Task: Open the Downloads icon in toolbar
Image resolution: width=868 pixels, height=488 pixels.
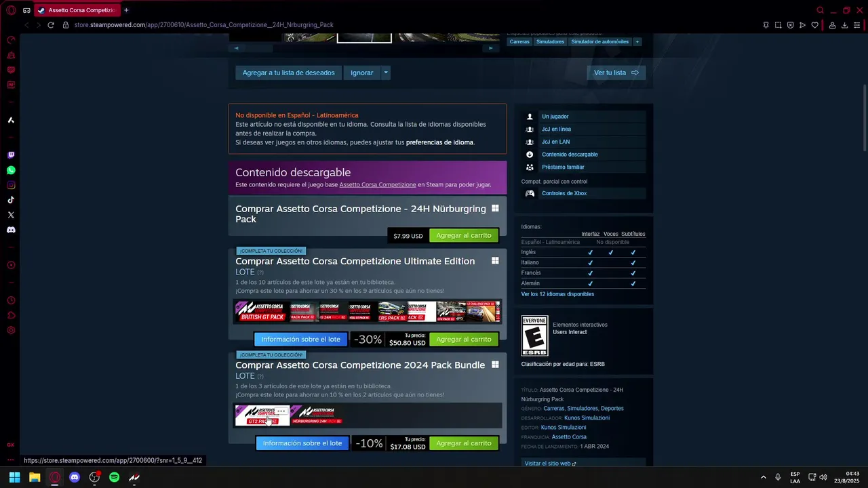Action: point(844,25)
